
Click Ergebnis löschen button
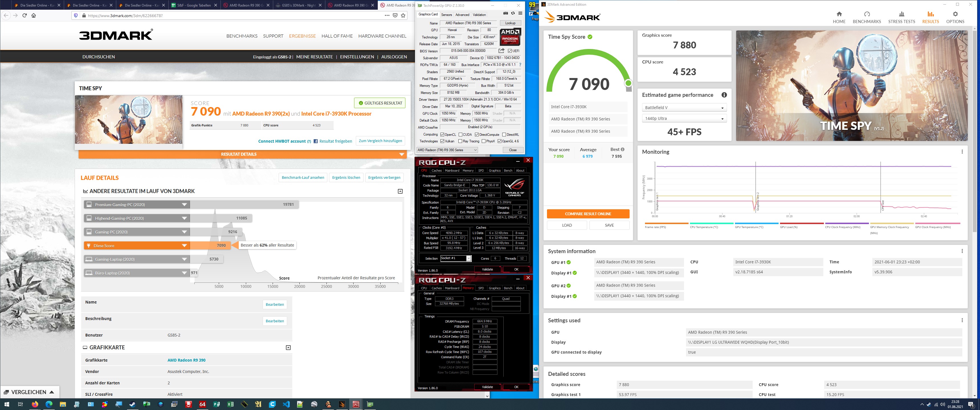(346, 178)
